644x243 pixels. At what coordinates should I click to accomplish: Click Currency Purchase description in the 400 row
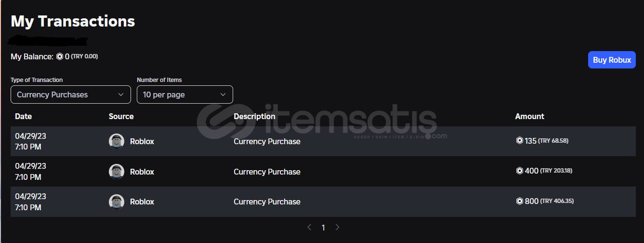click(267, 172)
